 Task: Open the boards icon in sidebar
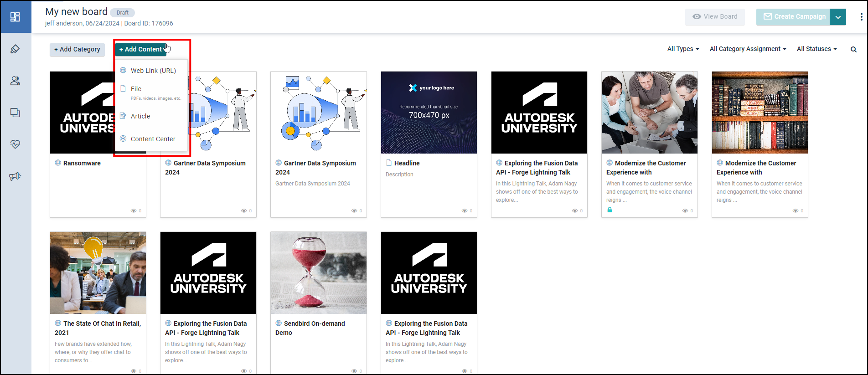click(15, 17)
